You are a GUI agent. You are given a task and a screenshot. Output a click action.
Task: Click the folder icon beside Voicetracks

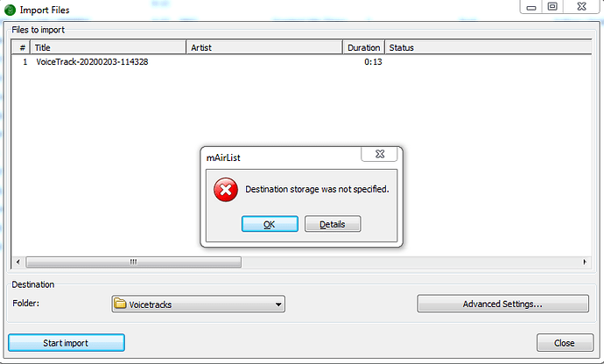click(x=121, y=304)
